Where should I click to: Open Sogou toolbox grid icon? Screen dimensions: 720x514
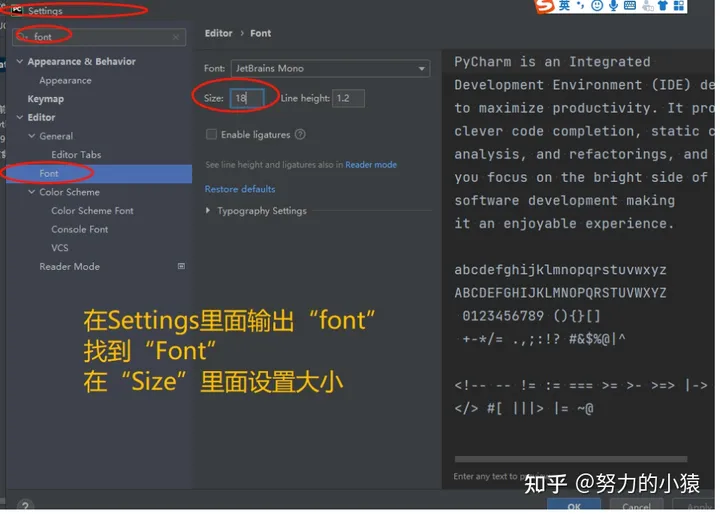click(679, 6)
